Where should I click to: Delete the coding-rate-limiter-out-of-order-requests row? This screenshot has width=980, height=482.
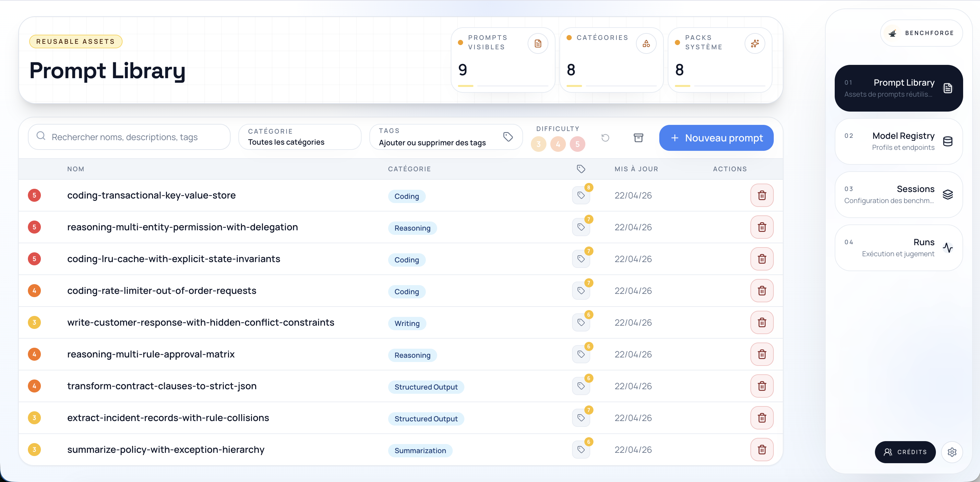(x=762, y=291)
